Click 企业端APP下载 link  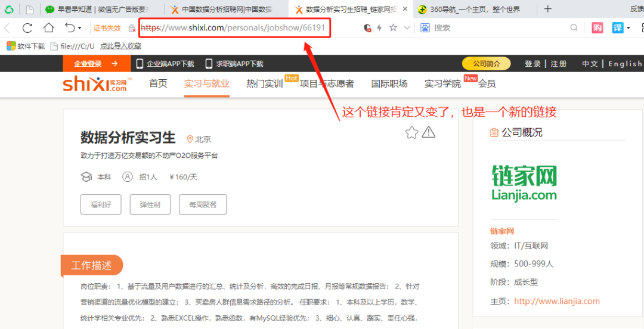point(165,64)
